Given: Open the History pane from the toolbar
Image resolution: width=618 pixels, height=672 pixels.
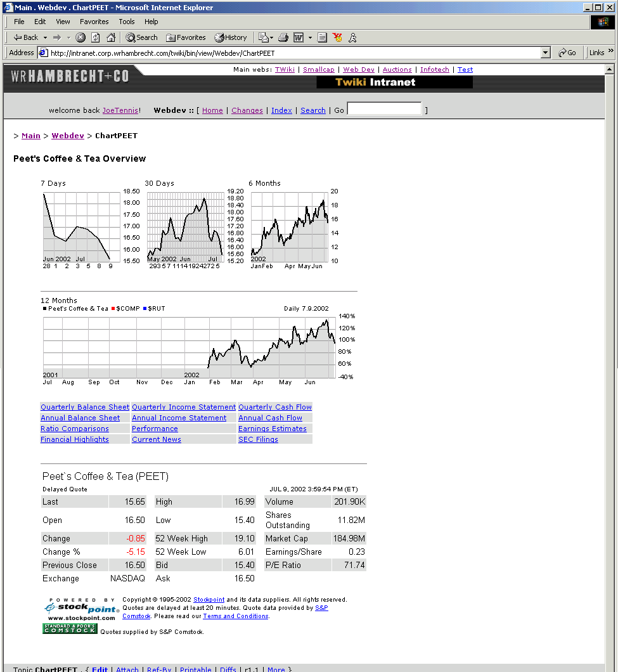Looking at the screenshot, I should point(231,37).
